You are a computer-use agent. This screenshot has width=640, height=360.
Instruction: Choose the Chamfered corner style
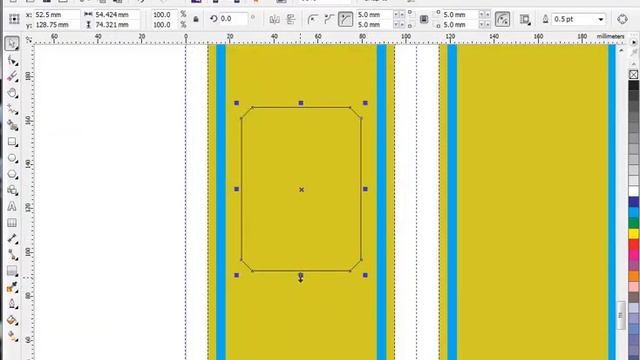tap(345, 19)
